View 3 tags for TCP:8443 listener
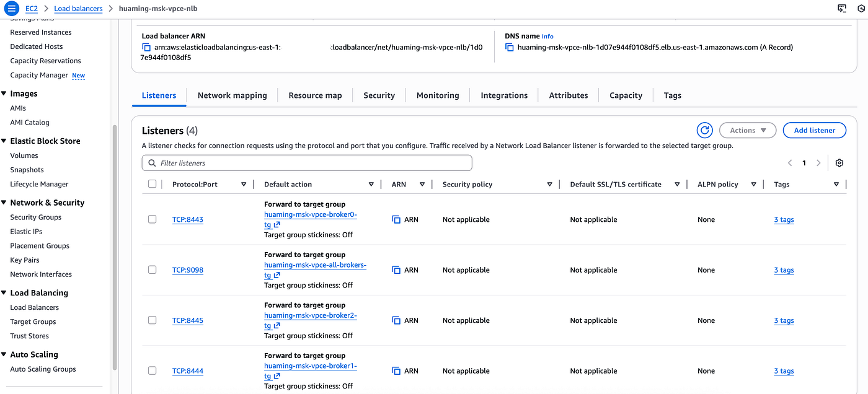868x394 pixels. coord(784,219)
